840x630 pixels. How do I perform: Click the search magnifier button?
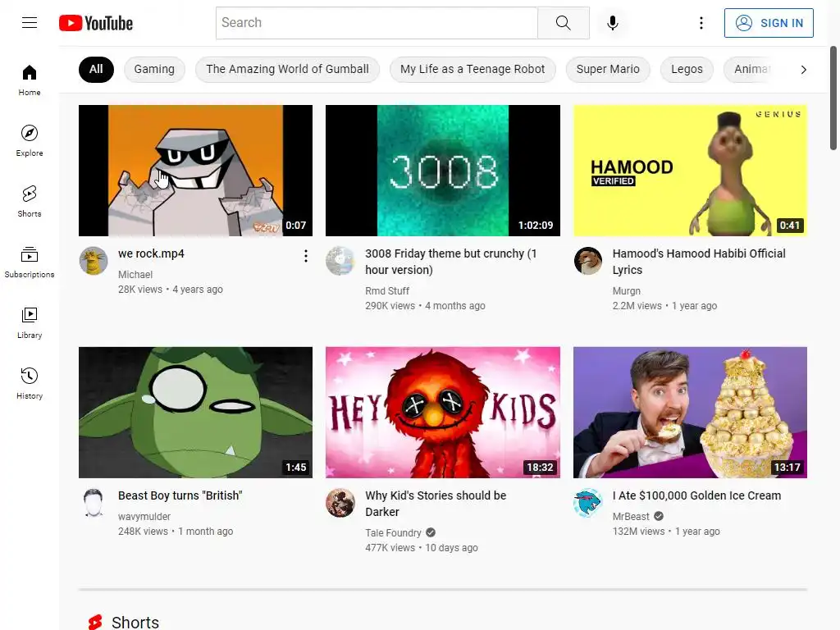pyautogui.click(x=563, y=23)
